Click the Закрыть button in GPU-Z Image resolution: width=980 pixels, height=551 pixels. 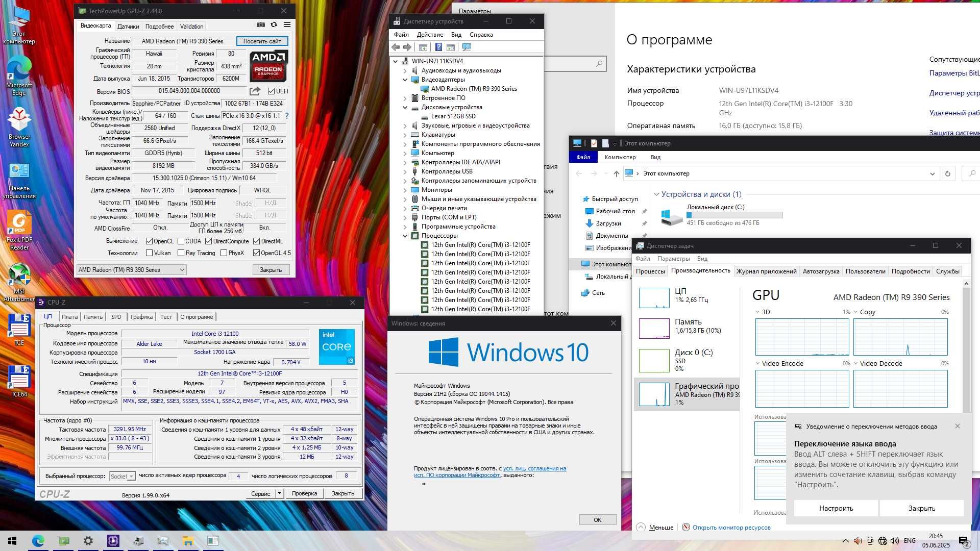pyautogui.click(x=271, y=270)
